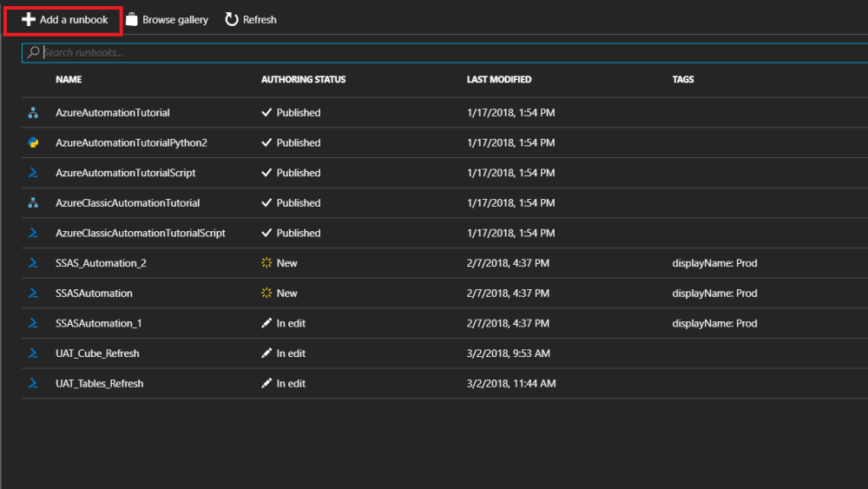868x489 pixels.
Task: Click the graphical icon beside AzureClassicAutomationTutorial
Action: pos(33,203)
